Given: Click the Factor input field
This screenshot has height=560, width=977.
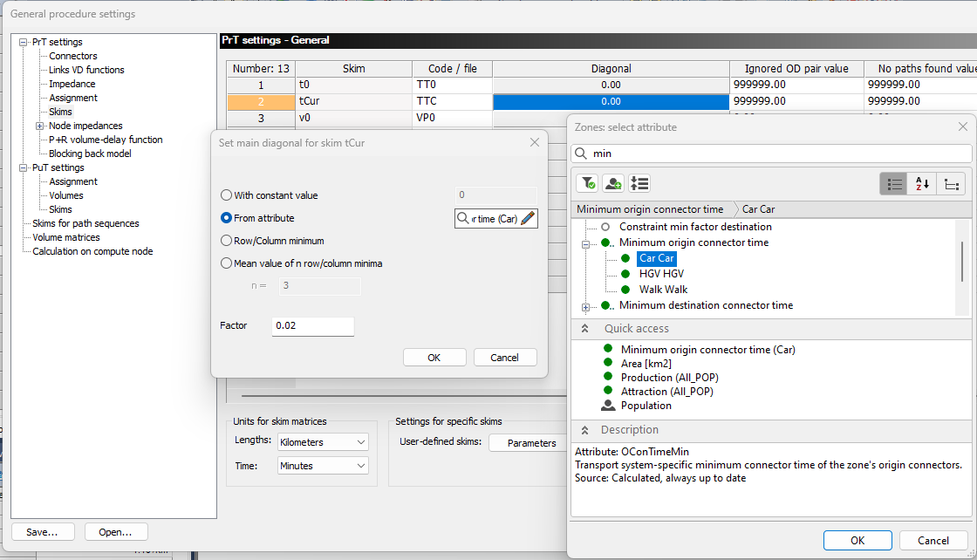Looking at the screenshot, I should 313,325.
